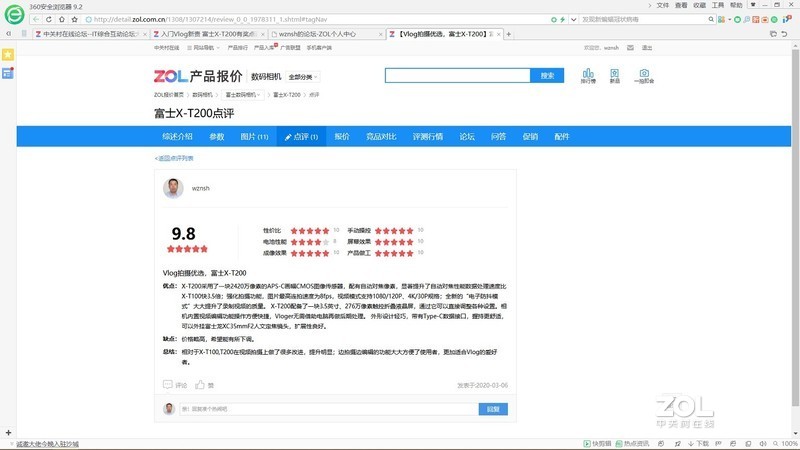Open the ranking chart icon 排行榜
The height and width of the screenshot is (450, 800).
588,76
